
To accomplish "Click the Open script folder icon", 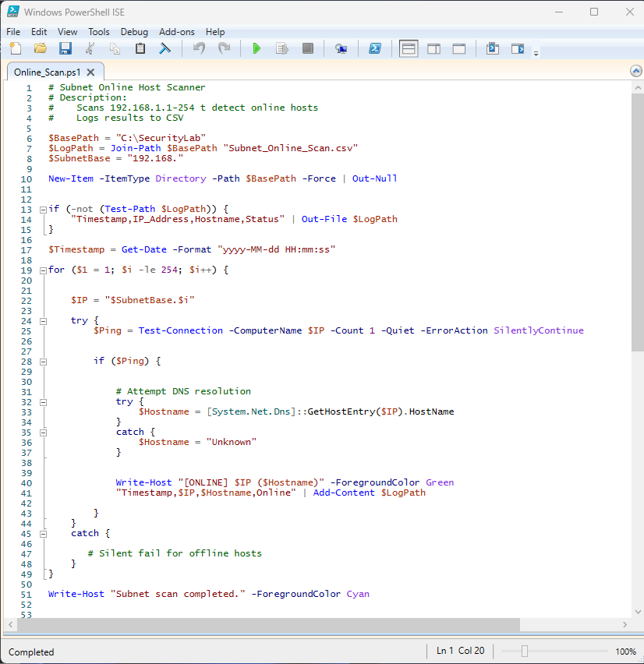I will coord(40,48).
